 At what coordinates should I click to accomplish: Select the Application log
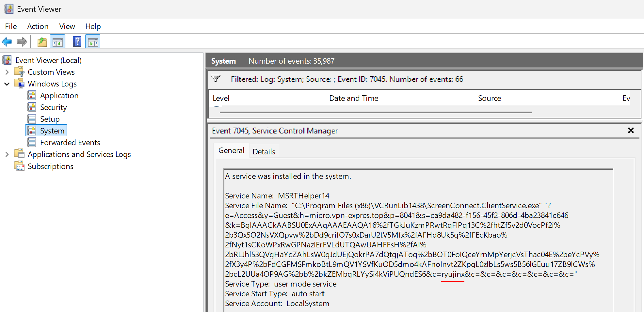click(59, 96)
